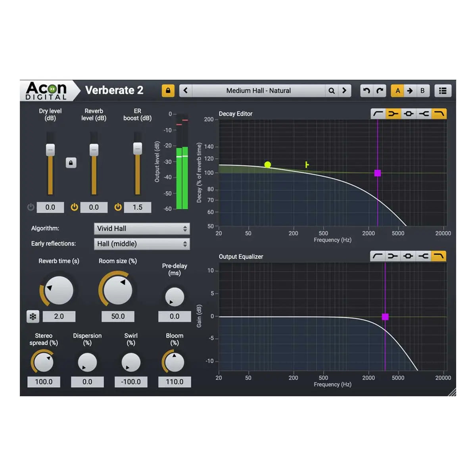Viewport: 476px width, 476px height.
Task: Select the high-cut filter in Decay Editor
Action: pyautogui.click(x=439, y=113)
